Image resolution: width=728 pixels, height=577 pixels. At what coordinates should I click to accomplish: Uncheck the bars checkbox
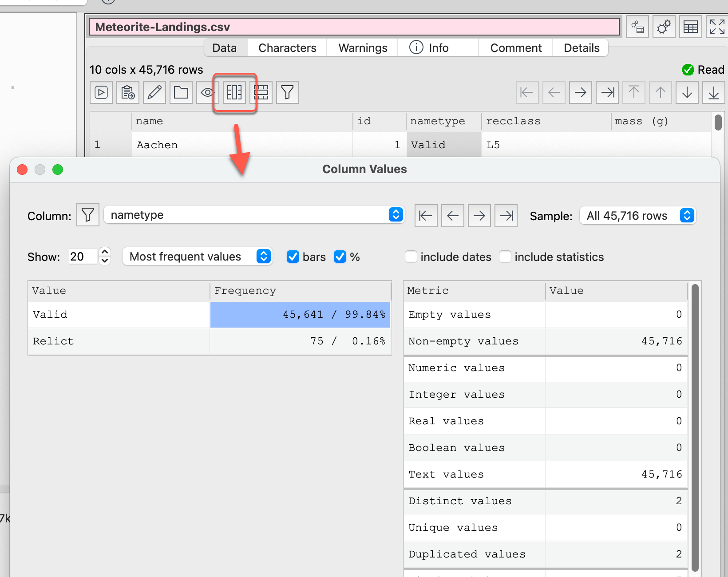(x=293, y=257)
